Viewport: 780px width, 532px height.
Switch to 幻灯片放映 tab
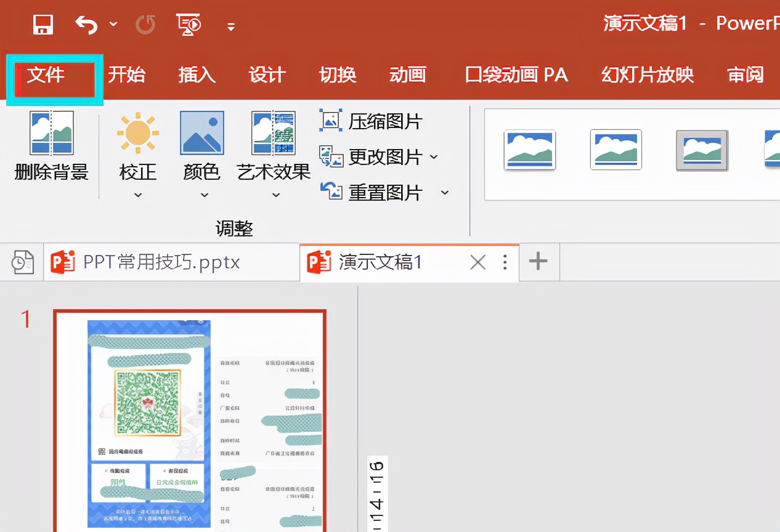(648, 75)
